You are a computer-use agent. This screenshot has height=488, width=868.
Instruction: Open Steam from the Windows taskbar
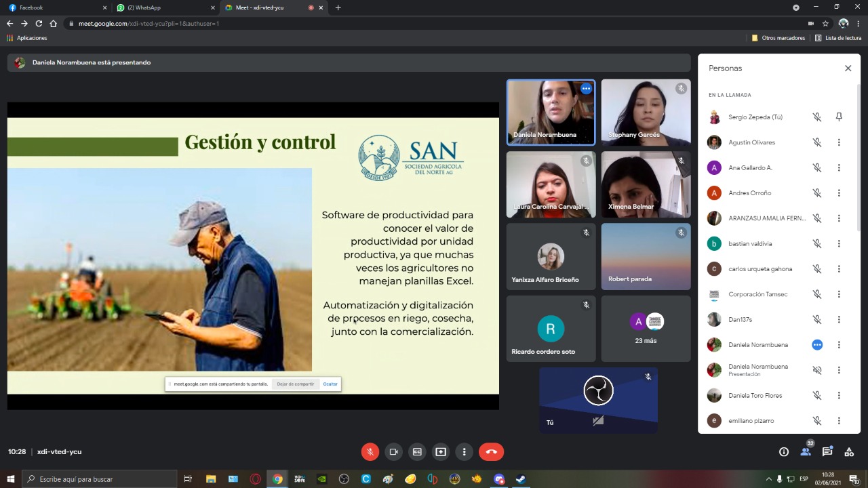[520, 479]
